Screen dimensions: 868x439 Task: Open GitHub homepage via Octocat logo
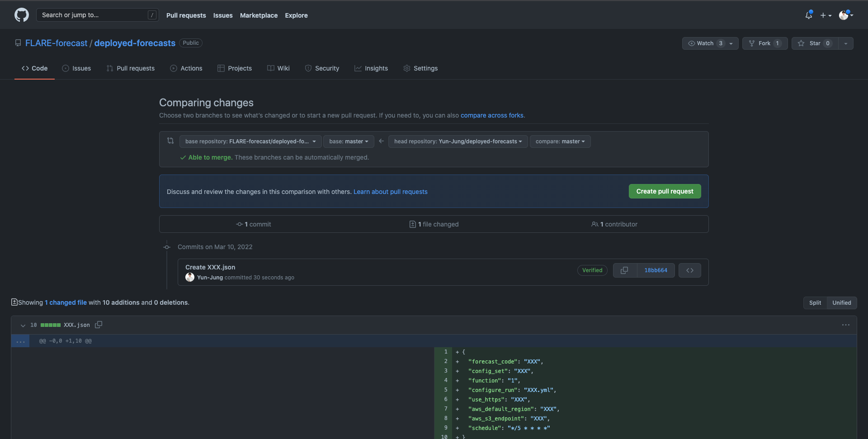coord(22,15)
